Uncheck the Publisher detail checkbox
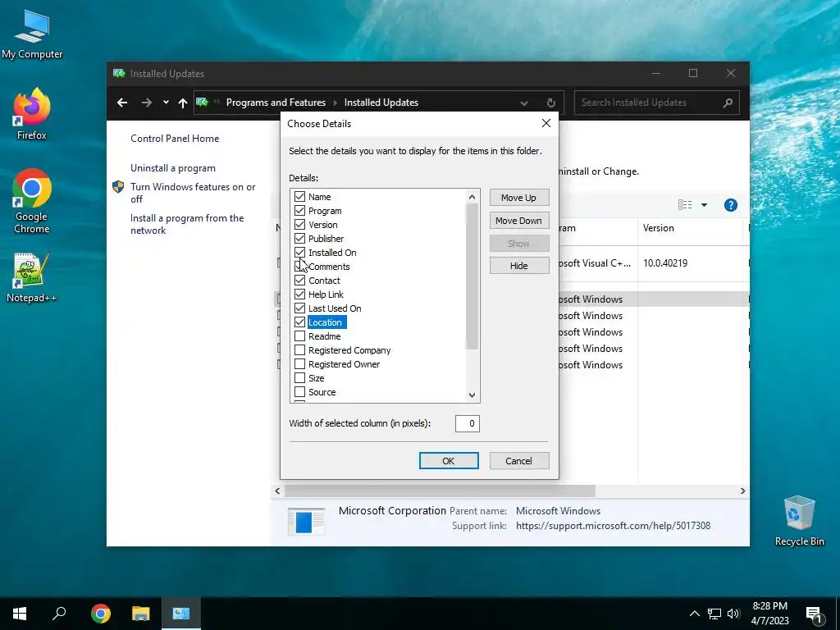Screen dimensions: 840x630 300,239
